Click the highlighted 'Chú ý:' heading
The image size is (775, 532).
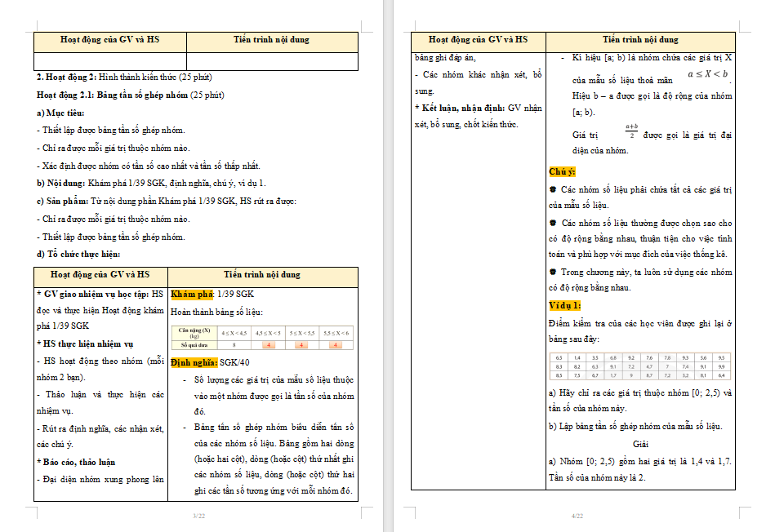562,171
